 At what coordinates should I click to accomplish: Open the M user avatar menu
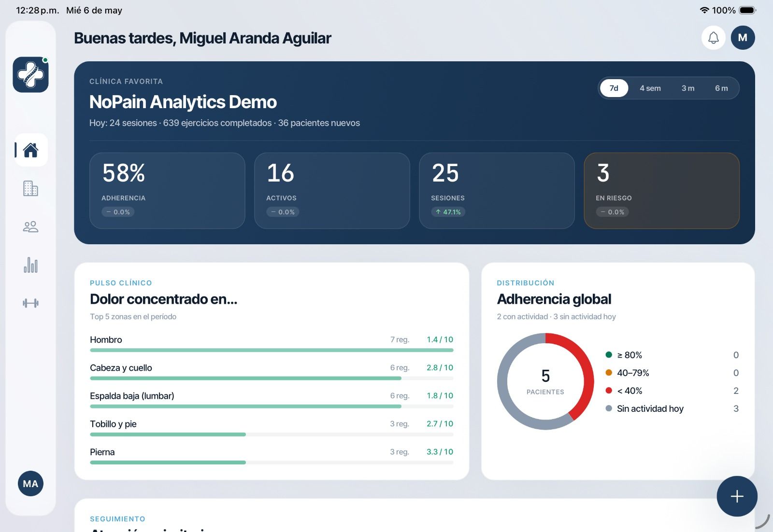[743, 38]
